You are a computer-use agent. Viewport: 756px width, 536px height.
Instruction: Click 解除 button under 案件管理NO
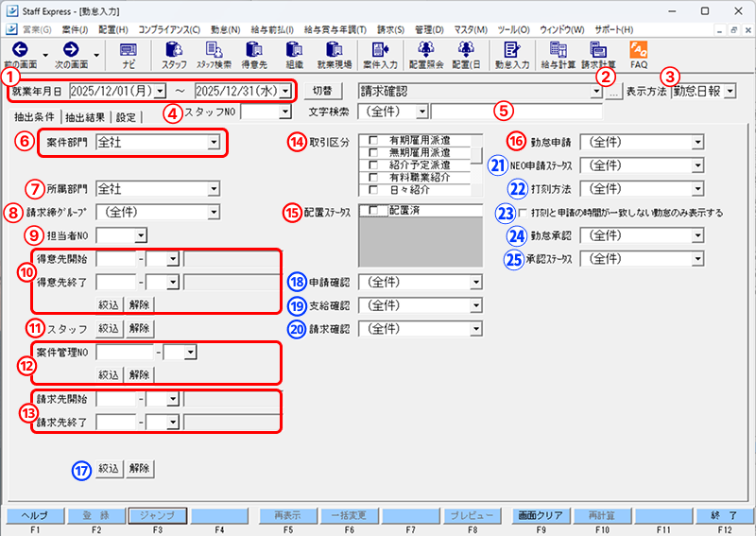tap(139, 375)
